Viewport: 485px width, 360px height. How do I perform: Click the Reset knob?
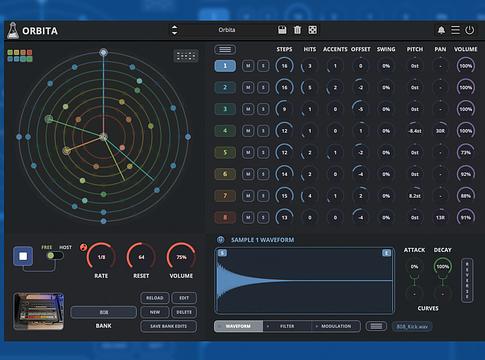[x=141, y=257]
